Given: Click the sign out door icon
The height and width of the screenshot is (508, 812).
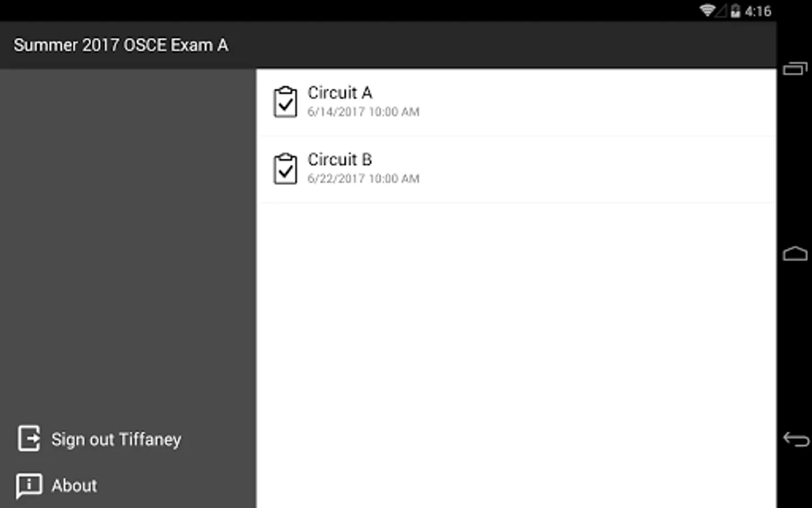Looking at the screenshot, I should [x=29, y=439].
